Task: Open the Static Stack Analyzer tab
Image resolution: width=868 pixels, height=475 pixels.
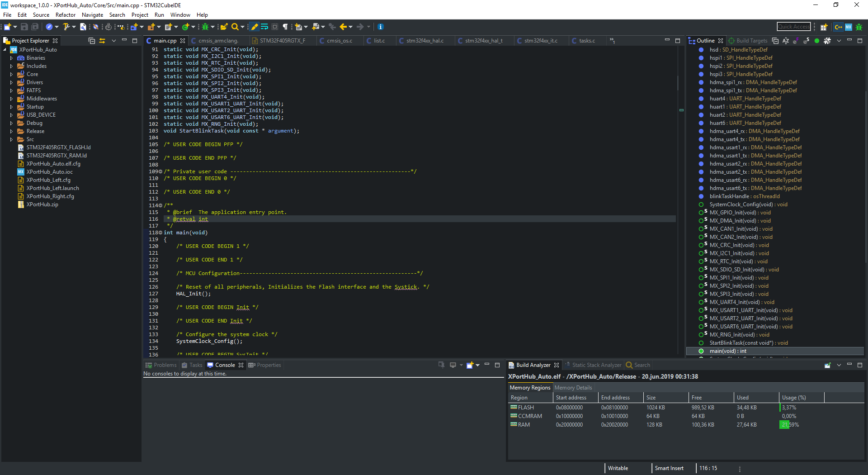Action: pyautogui.click(x=593, y=365)
